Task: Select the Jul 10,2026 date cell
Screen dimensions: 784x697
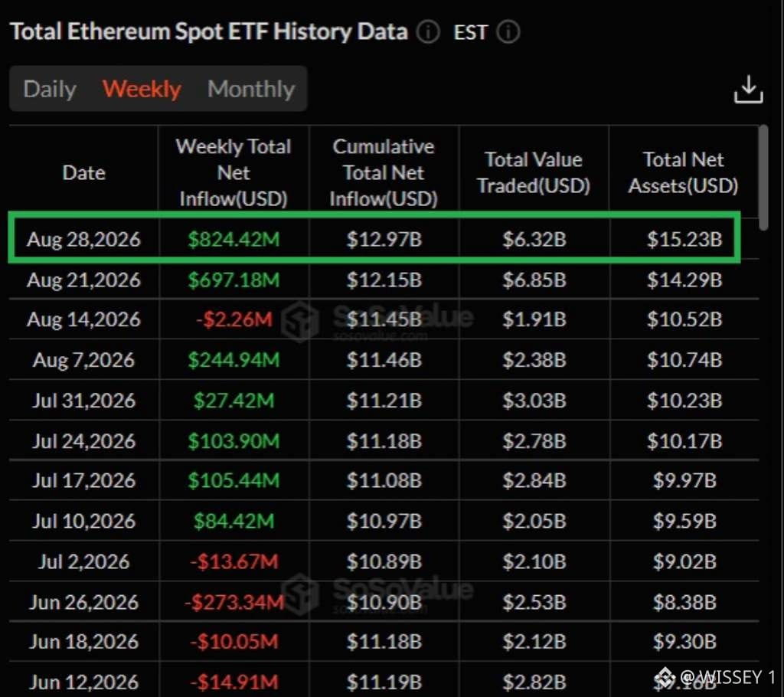Action: pyautogui.click(x=84, y=522)
